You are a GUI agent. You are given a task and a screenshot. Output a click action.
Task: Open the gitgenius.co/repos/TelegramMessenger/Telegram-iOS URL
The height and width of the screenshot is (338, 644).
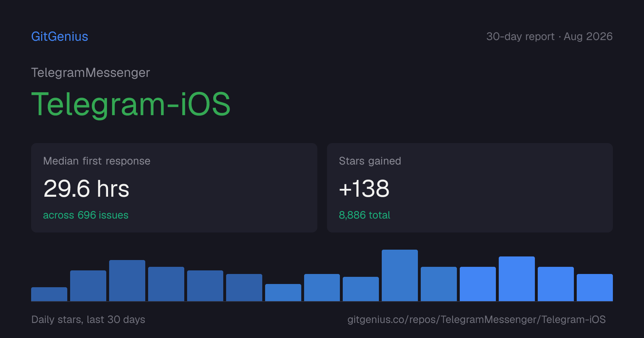tap(477, 319)
